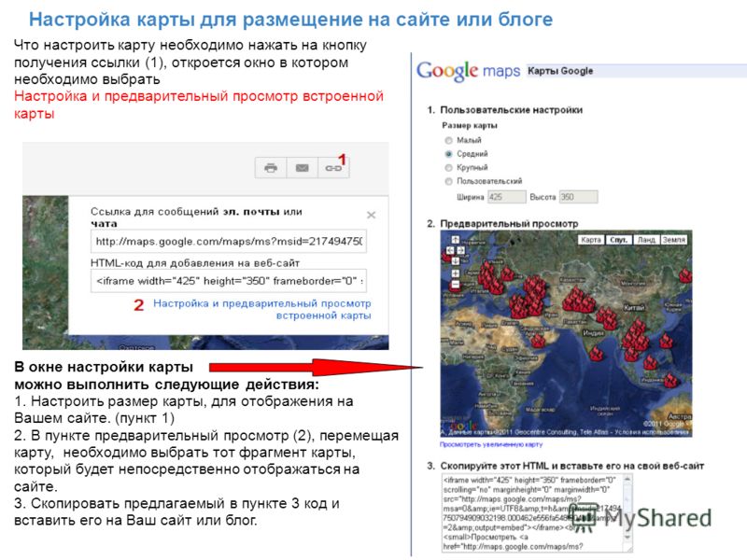
Task: Click the chain link icon
Action: (x=333, y=168)
